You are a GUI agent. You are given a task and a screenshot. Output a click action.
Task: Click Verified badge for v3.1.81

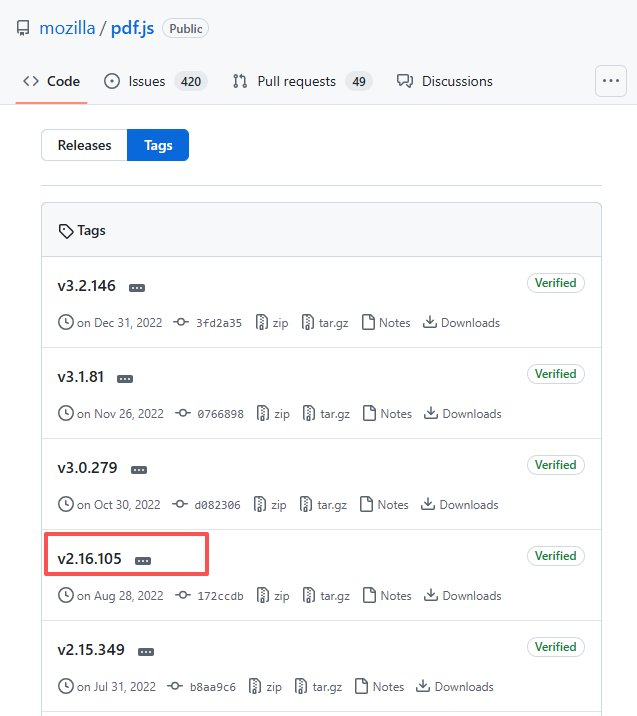click(556, 374)
